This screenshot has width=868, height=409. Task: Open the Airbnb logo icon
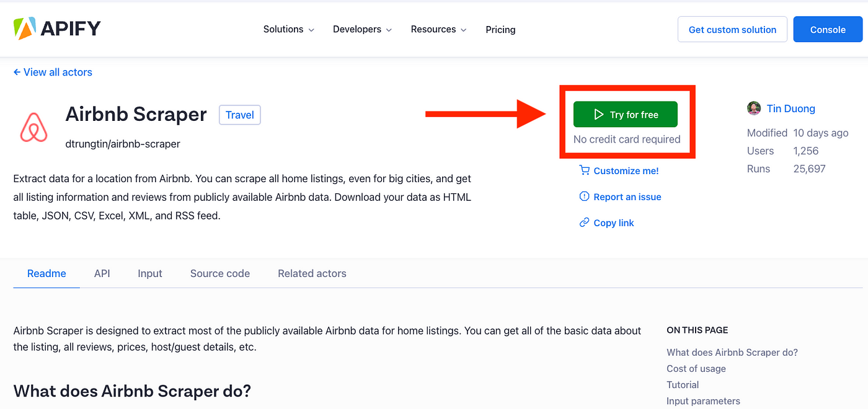pos(34,128)
